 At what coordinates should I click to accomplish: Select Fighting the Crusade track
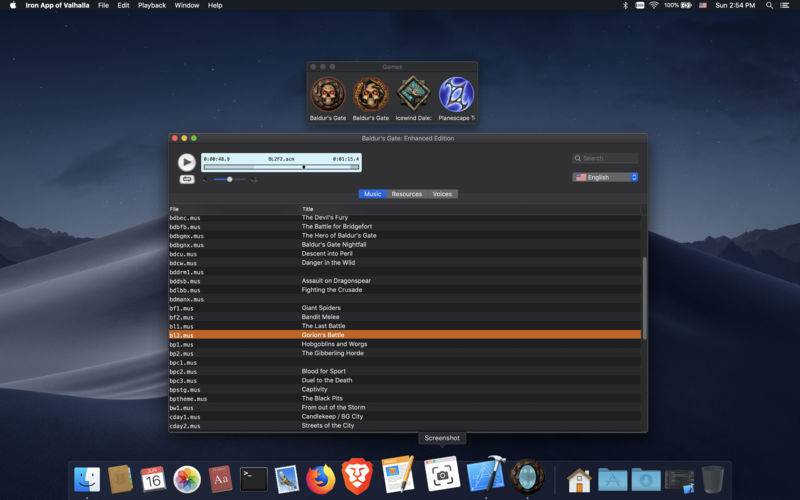pyautogui.click(x=405, y=290)
